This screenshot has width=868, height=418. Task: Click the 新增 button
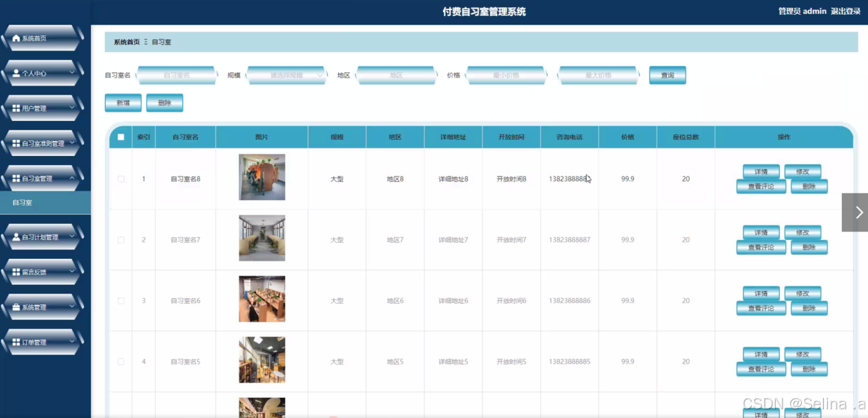123,103
